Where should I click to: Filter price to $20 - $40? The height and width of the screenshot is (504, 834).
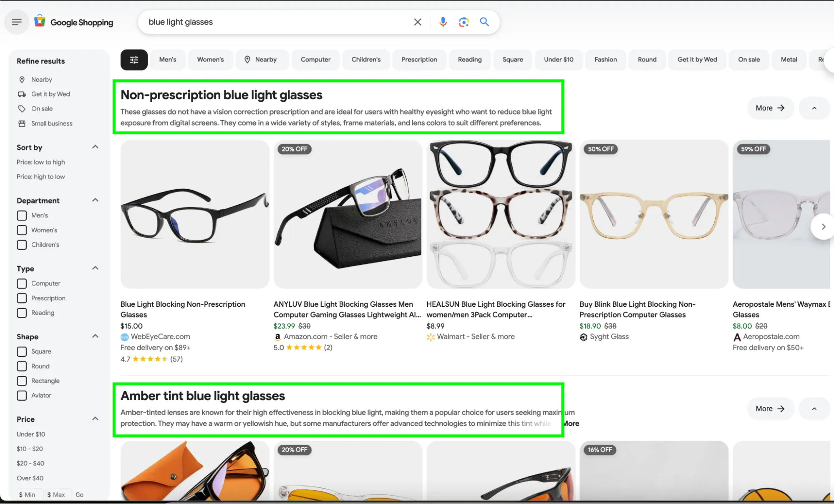click(x=30, y=464)
